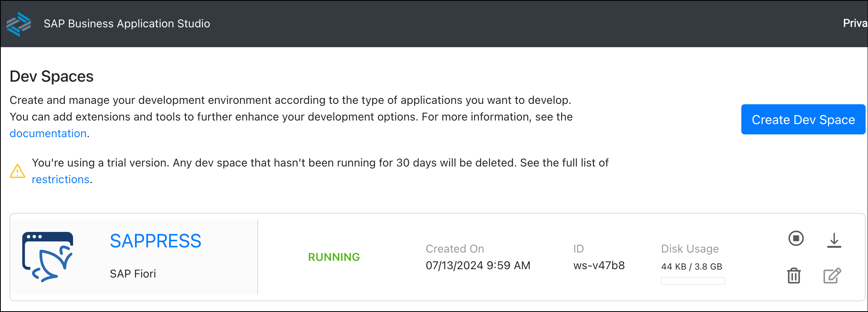This screenshot has height=312, width=868.
Task: Open the documentation link
Action: pos(48,134)
